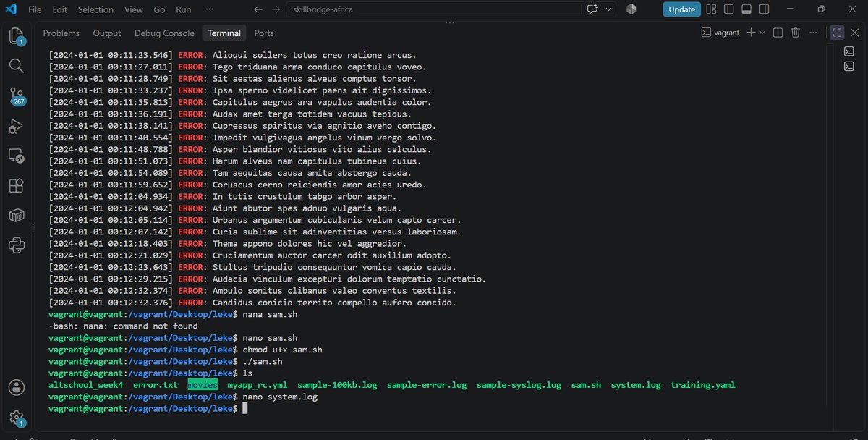The image size is (868, 440).
Task: Click the Update button
Action: point(681,9)
